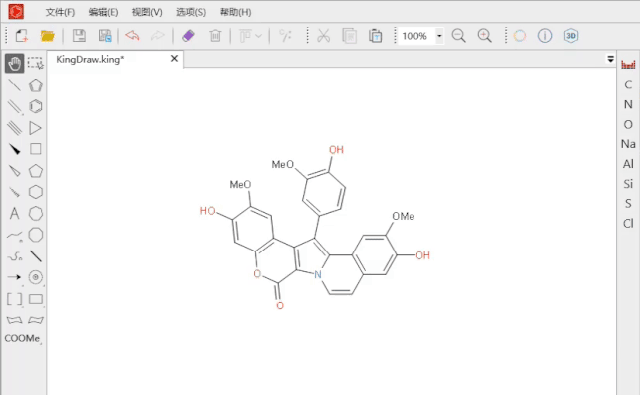Click the zoom in magnifier

(x=484, y=36)
